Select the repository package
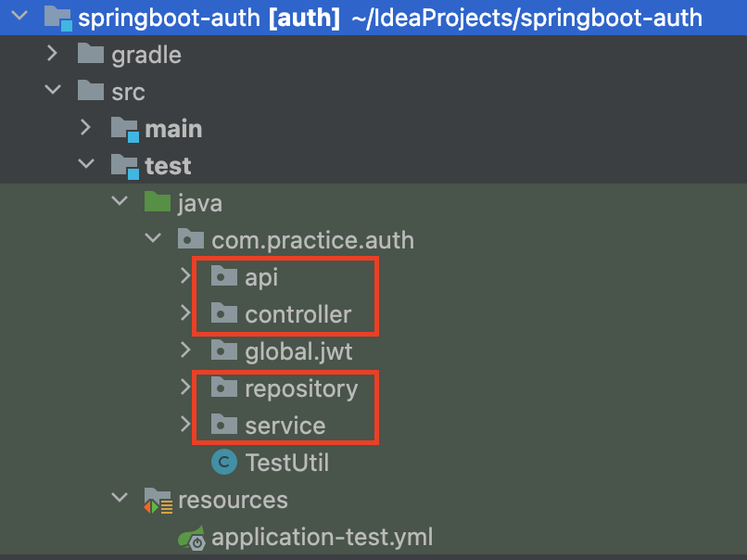The image size is (747, 560). [285, 388]
